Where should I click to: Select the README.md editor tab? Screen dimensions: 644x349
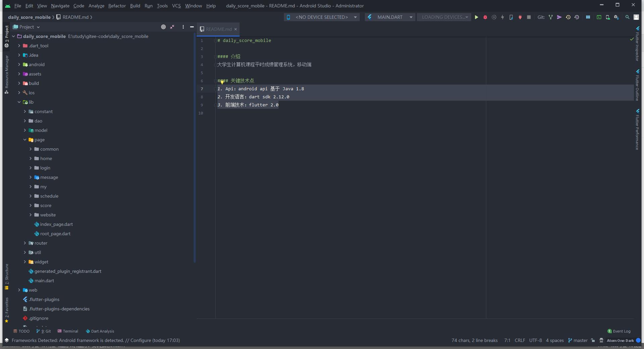tap(218, 29)
